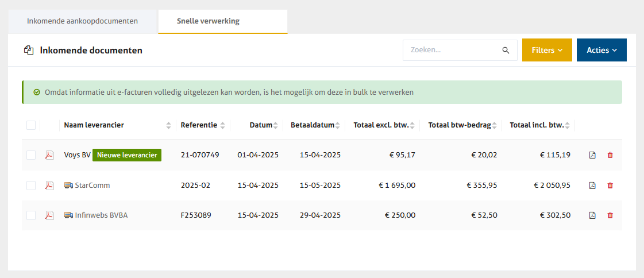Open the Acties dropdown menu
The image size is (644, 278).
pyautogui.click(x=601, y=51)
